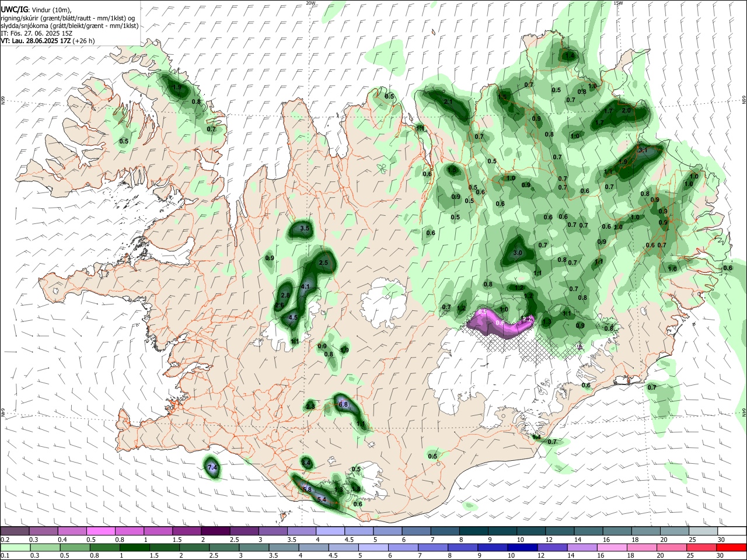Select lower legend swatch between 5 and 6

(373, 548)
